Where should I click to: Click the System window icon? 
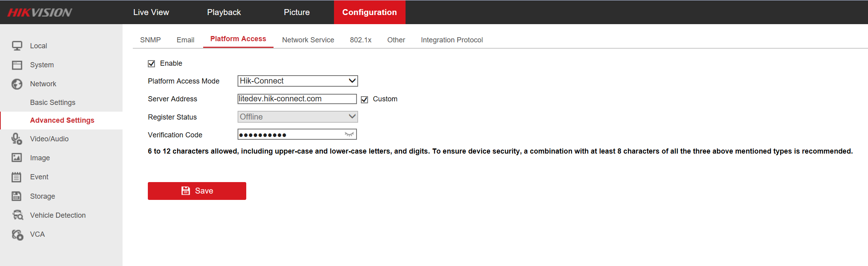[17, 65]
